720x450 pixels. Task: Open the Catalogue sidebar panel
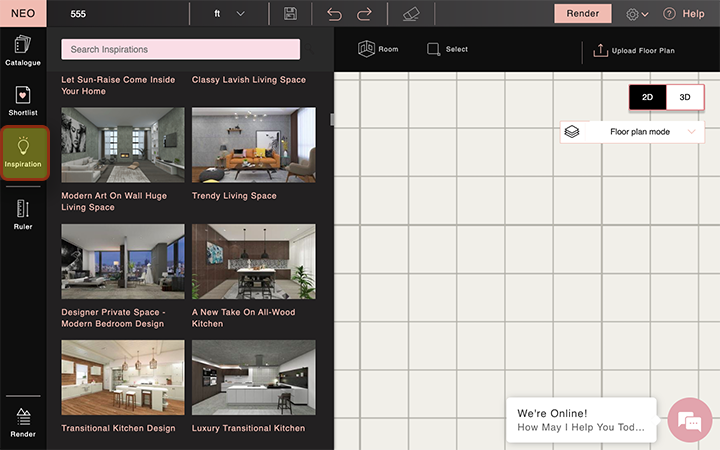pyautogui.click(x=23, y=51)
